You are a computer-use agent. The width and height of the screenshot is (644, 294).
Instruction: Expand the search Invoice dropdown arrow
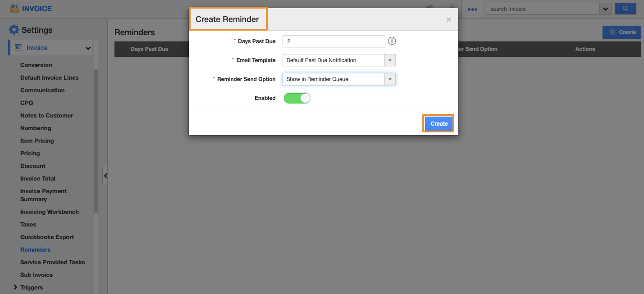coord(605,9)
